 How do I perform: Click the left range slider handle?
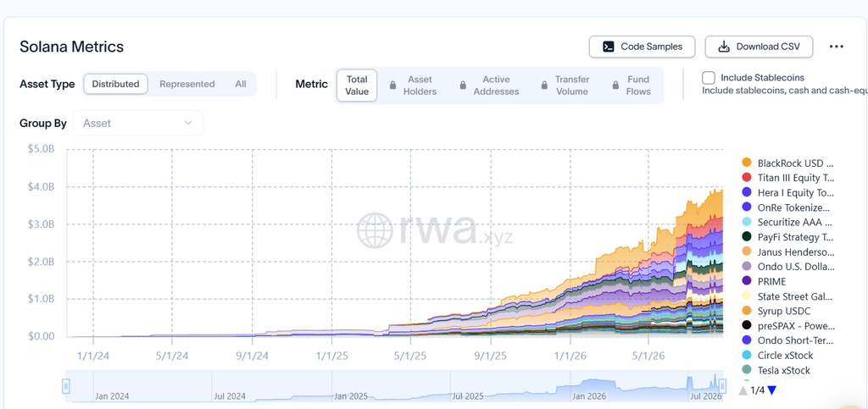coord(66,385)
